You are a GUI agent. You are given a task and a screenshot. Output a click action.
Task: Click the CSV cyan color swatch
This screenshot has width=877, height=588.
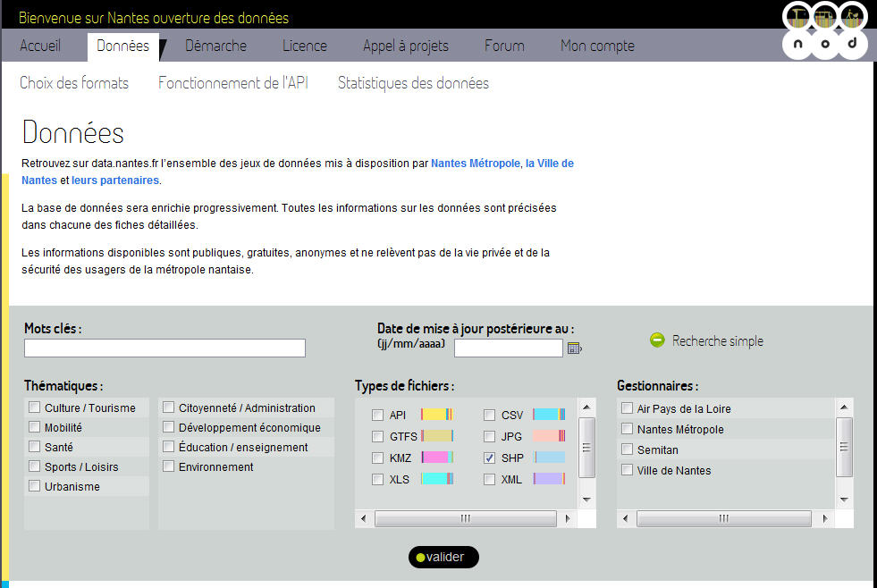click(549, 414)
